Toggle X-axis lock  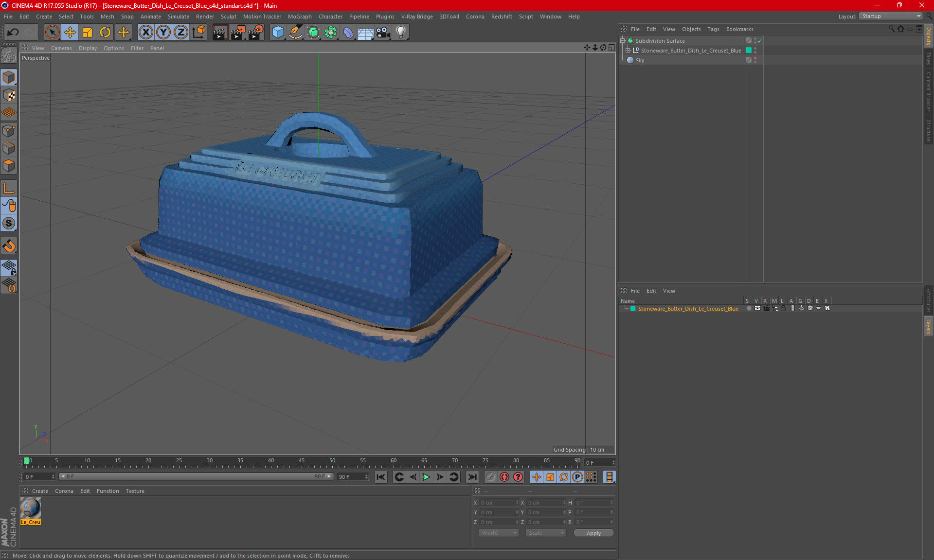click(x=145, y=33)
